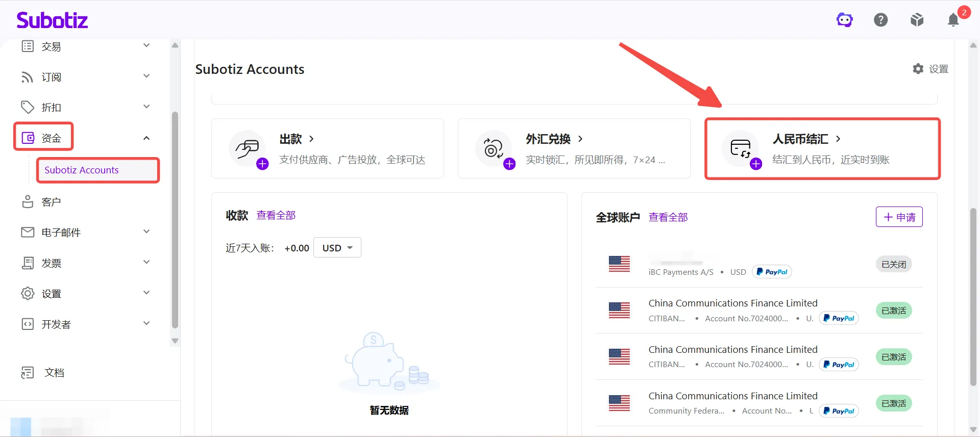The width and height of the screenshot is (980, 437).
Task: Click the 资金 wallet icon in sidebar
Action: point(28,138)
